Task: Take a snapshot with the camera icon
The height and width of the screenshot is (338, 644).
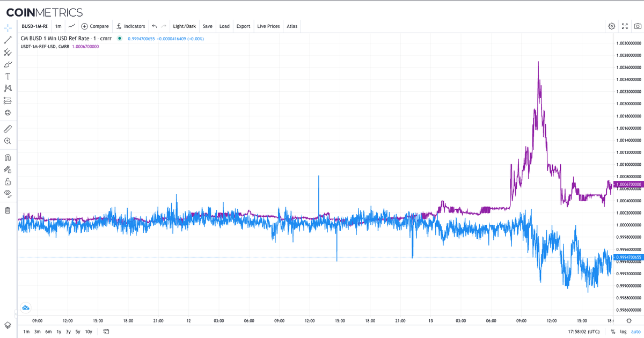Action: [x=638, y=26]
